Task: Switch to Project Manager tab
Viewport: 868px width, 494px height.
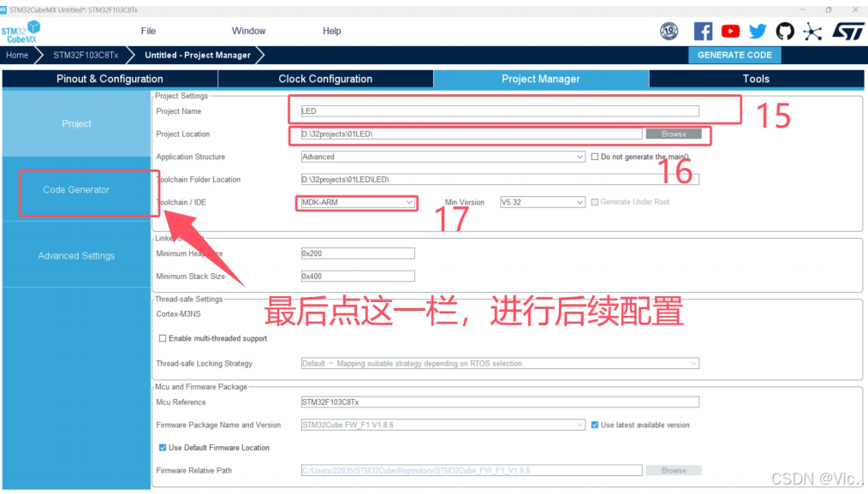Action: tap(541, 79)
